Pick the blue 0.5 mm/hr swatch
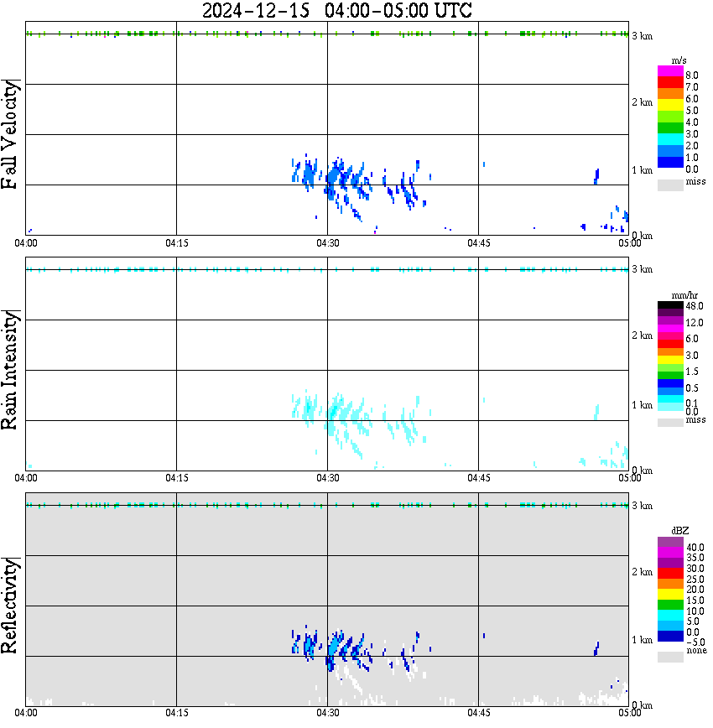 click(670, 383)
